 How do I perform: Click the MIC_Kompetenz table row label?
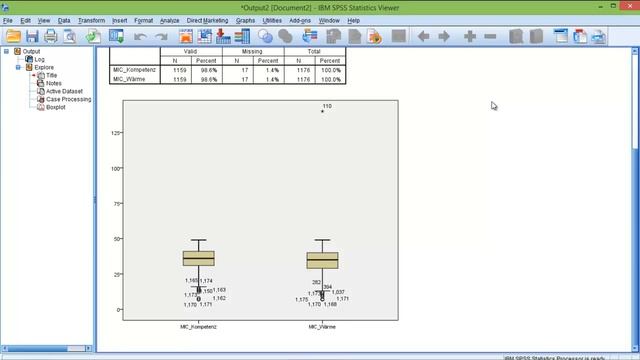tap(134, 70)
